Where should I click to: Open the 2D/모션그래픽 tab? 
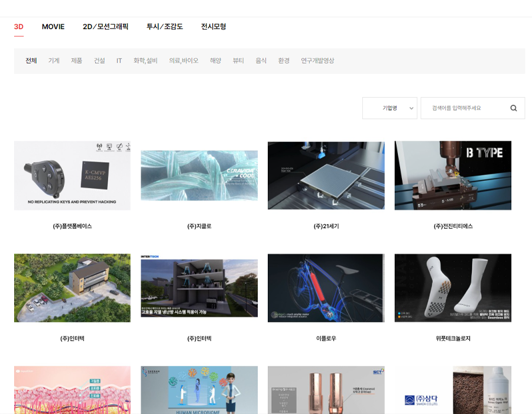click(106, 27)
